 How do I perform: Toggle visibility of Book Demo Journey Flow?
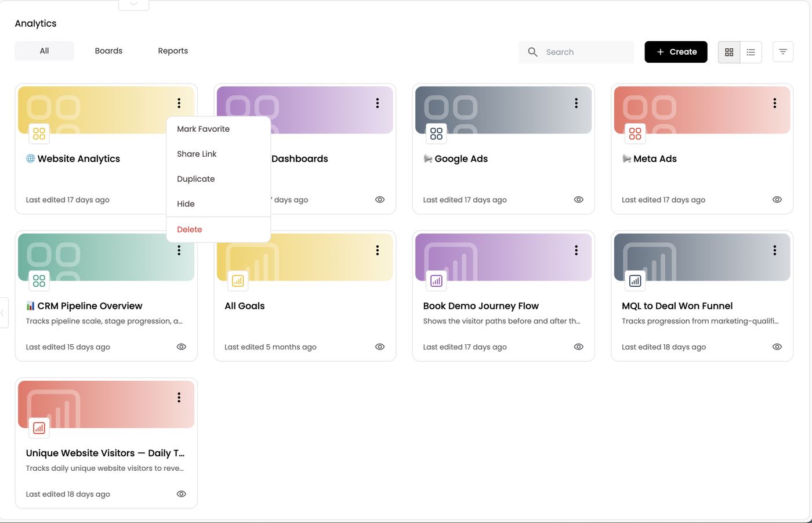coord(578,347)
